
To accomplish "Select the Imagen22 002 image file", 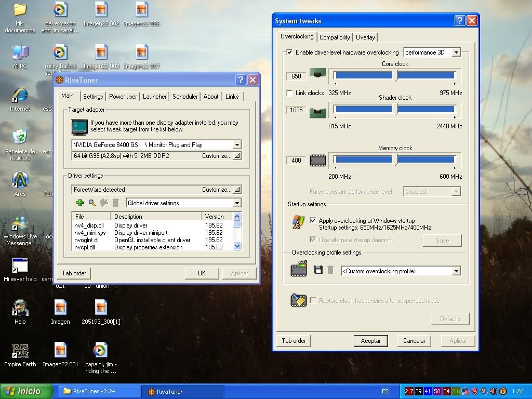I will [x=101, y=14].
